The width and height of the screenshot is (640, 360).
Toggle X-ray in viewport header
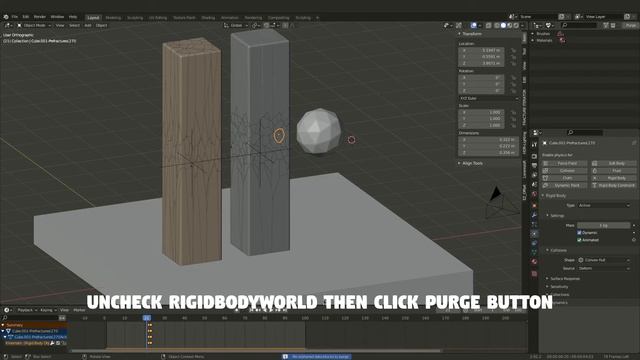click(x=489, y=25)
